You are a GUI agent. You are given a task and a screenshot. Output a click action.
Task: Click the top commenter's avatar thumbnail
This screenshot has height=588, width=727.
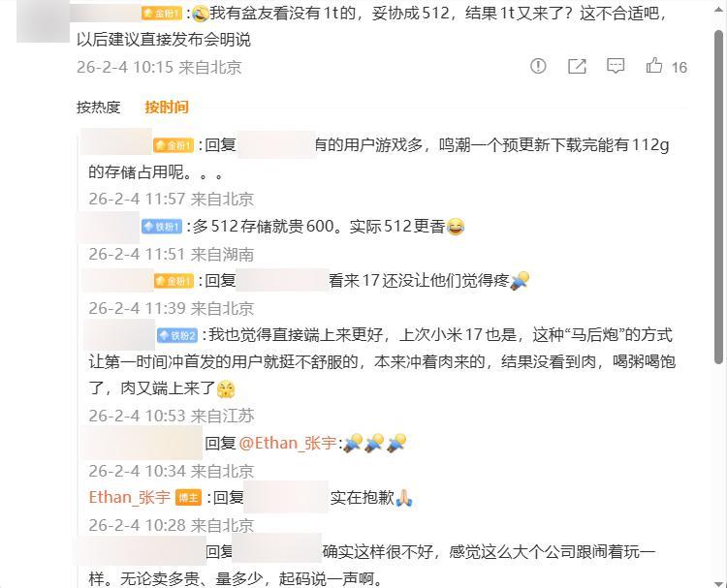(43, 21)
